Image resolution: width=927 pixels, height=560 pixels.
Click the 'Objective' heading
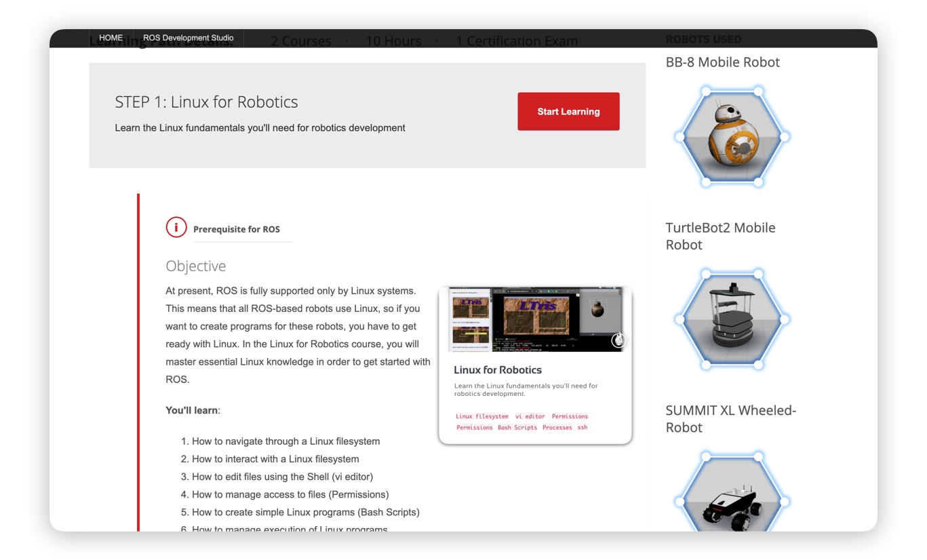tap(196, 266)
